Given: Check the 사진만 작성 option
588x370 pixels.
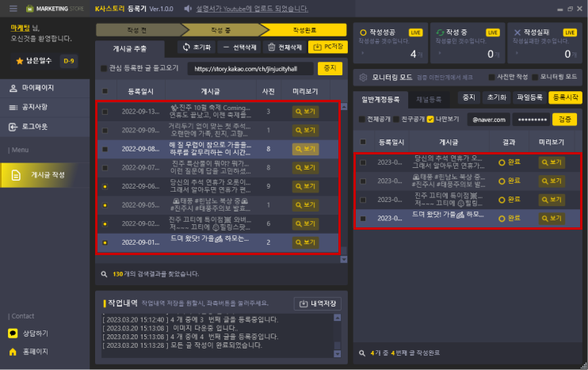Looking at the screenshot, I should point(492,78).
